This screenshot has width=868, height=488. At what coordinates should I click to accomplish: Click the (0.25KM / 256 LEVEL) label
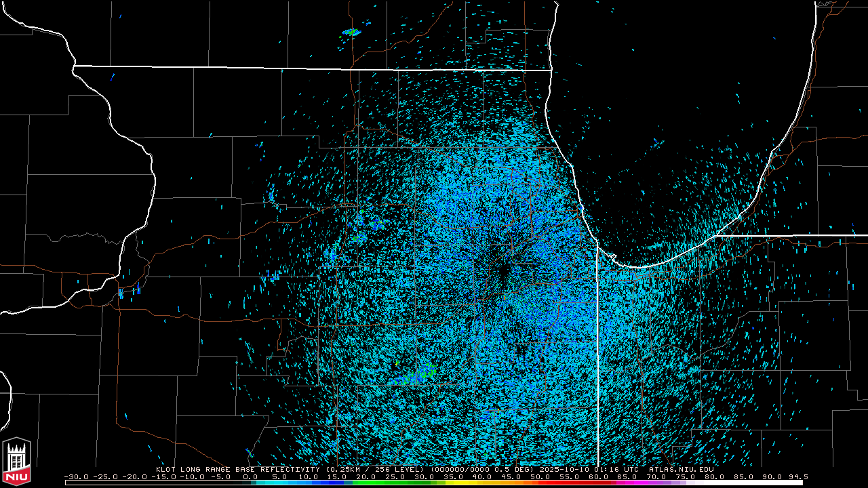click(374, 469)
